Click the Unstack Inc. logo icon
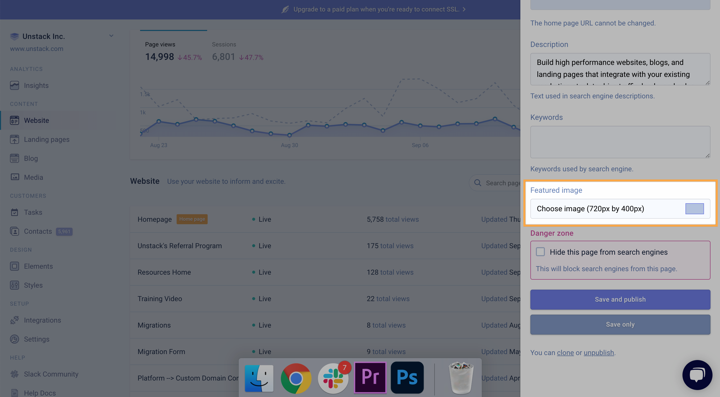 click(x=15, y=36)
